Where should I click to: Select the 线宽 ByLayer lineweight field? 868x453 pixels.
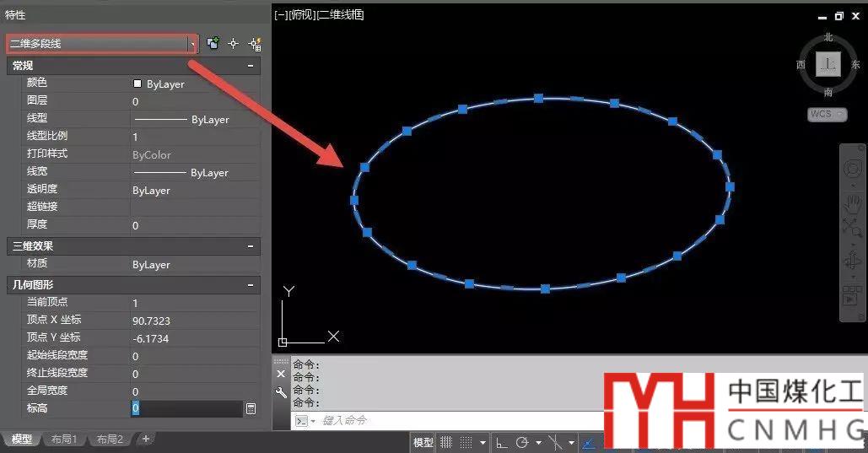195,172
